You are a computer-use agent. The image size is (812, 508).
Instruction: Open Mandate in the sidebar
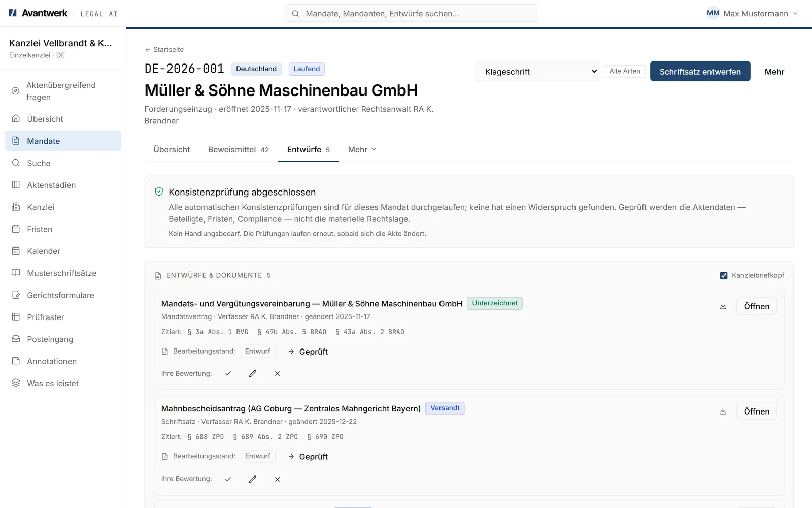(x=63, y=141)
